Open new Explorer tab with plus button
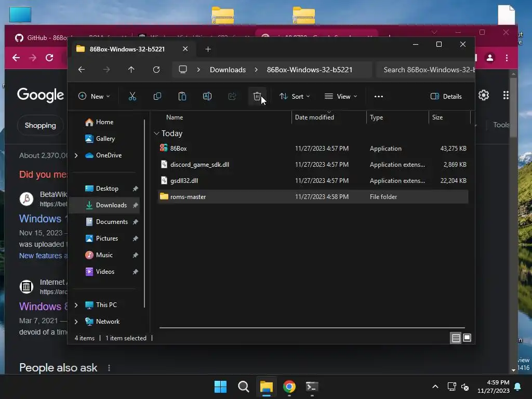The width and height of the screenshot is (532, 399). click(x=208, y=49)
